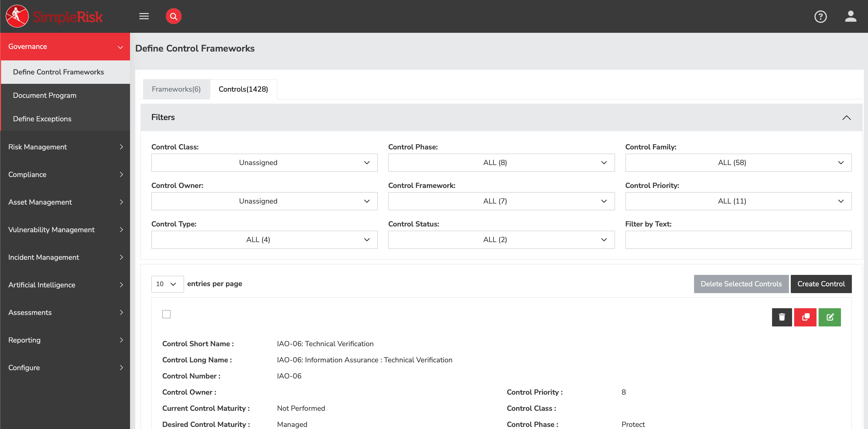Open the Control Framework dropdown
The height and width of the screenshot is (429, 868).
pyautogui.click(x=501, y=201)
